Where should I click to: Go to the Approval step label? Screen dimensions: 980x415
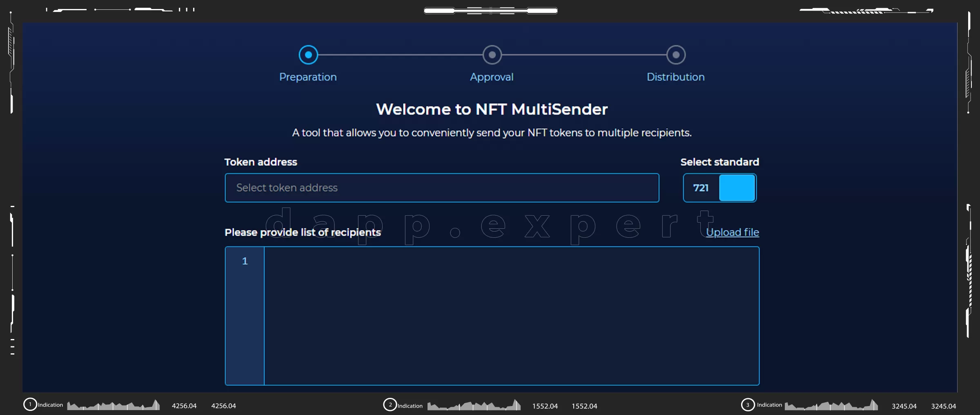[x=492, y=77]
